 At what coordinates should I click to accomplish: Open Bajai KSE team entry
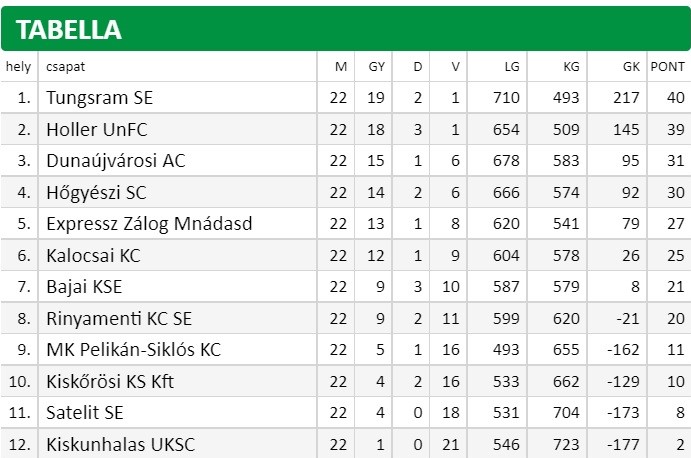[x=84, y=287]
